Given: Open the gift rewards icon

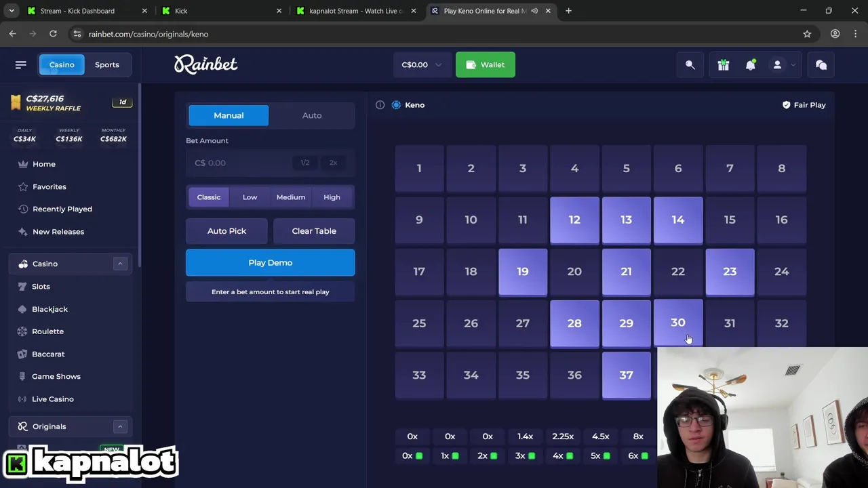Looking at the screenshot, I should click(x=724, y=64).
